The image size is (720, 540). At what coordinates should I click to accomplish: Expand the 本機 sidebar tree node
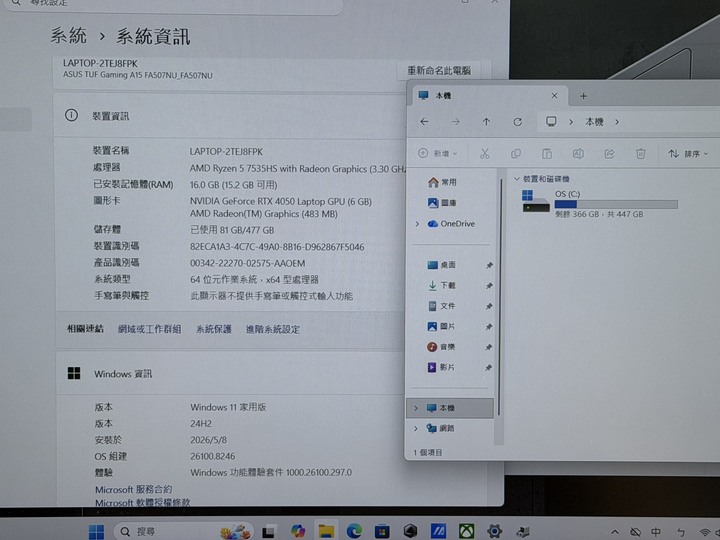[416, 408]
